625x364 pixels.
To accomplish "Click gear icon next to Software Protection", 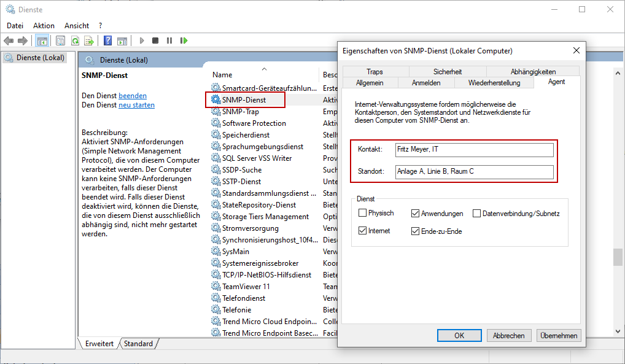I will 215,123.
